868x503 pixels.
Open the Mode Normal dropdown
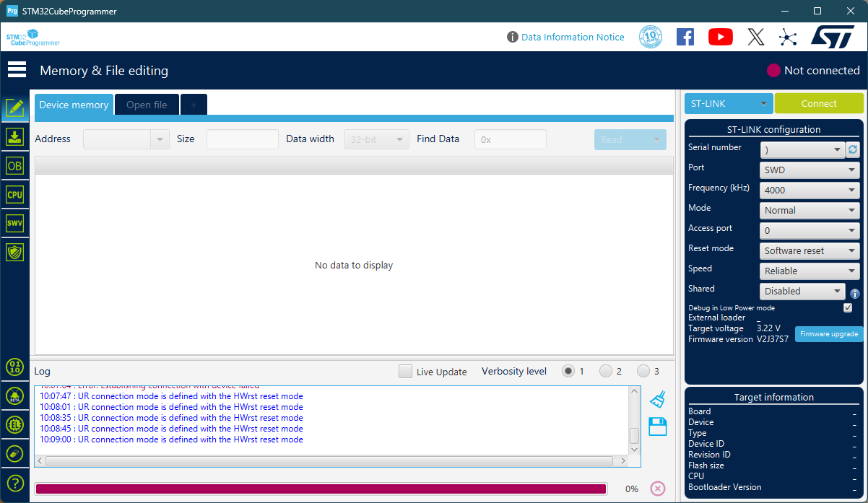[810, 210]
